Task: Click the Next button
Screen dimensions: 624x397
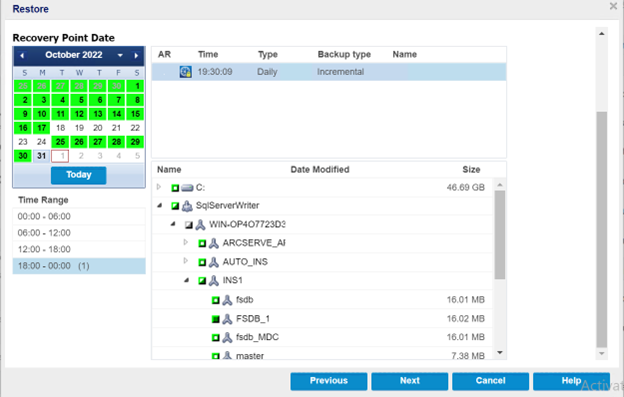Action: coord(410,381)
